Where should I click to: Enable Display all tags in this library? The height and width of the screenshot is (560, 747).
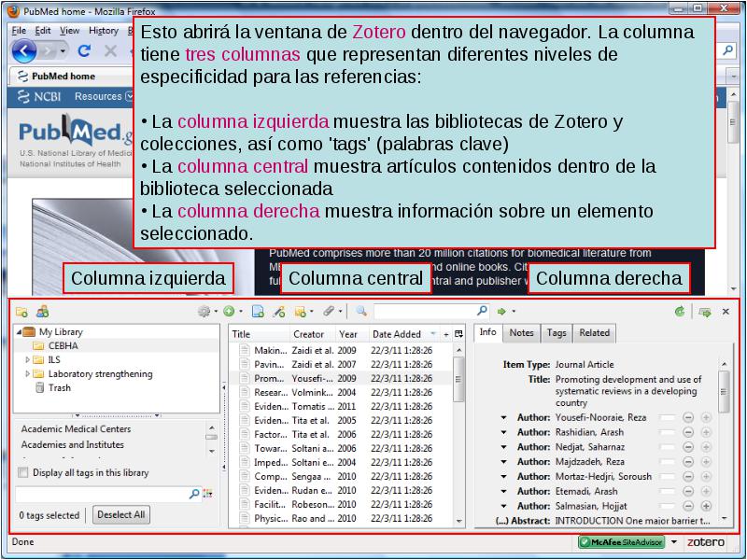(x=22, y=472)
